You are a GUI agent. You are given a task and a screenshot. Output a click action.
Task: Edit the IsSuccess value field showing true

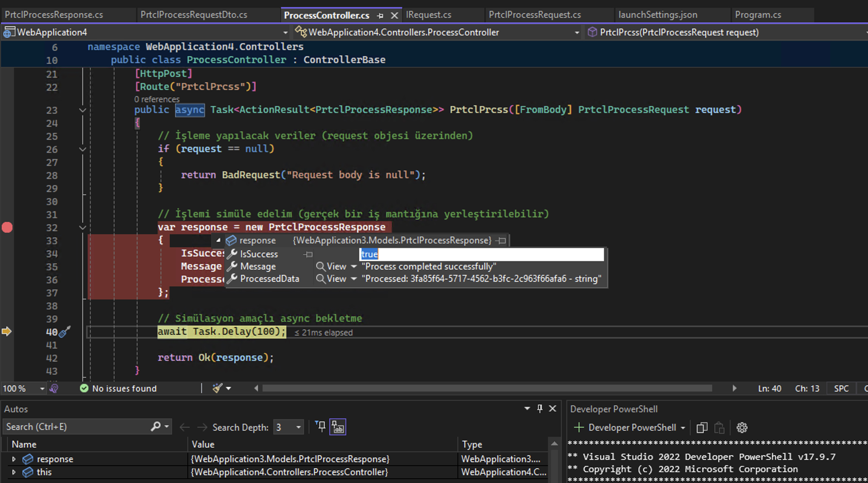(x=482, y=254)
